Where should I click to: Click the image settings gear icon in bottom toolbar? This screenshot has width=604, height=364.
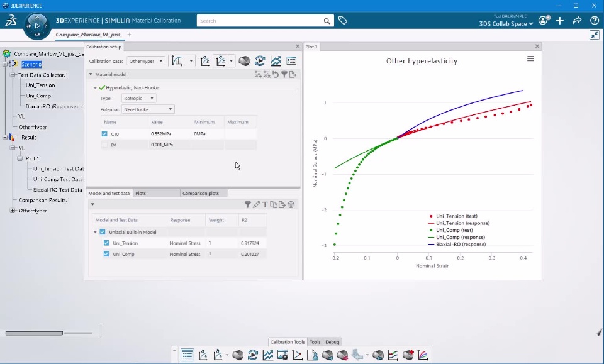coord(282,355)
